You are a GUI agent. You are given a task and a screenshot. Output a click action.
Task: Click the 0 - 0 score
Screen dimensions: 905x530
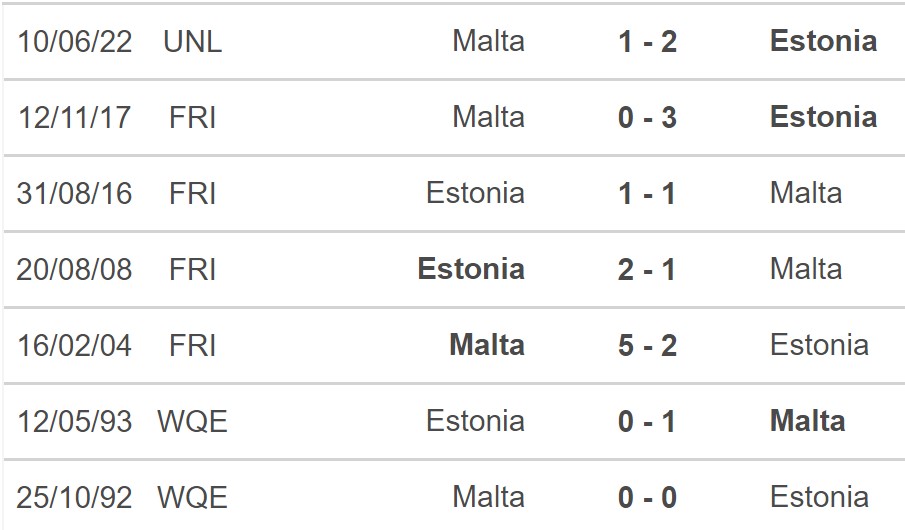tap(647, 497)
